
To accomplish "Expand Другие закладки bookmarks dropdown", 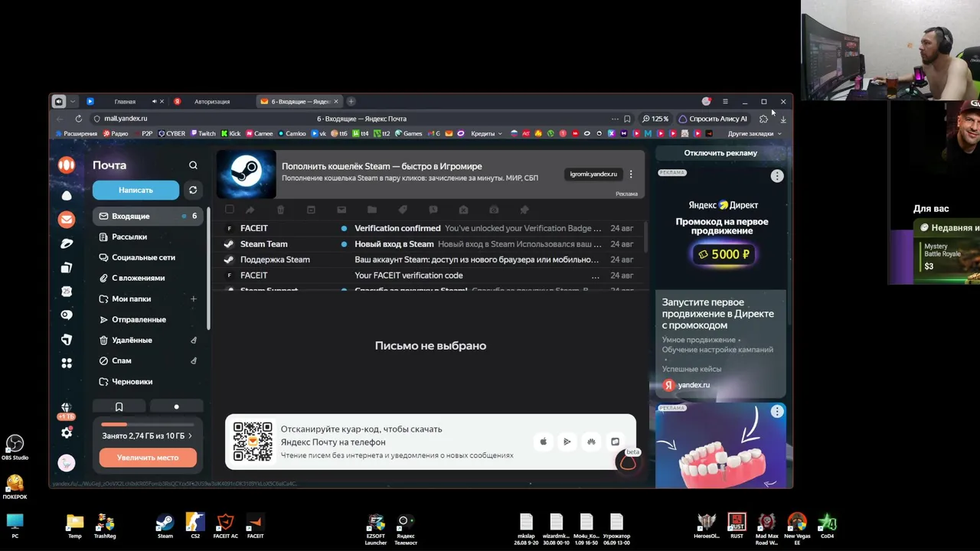I will click(x=754, y=134).
